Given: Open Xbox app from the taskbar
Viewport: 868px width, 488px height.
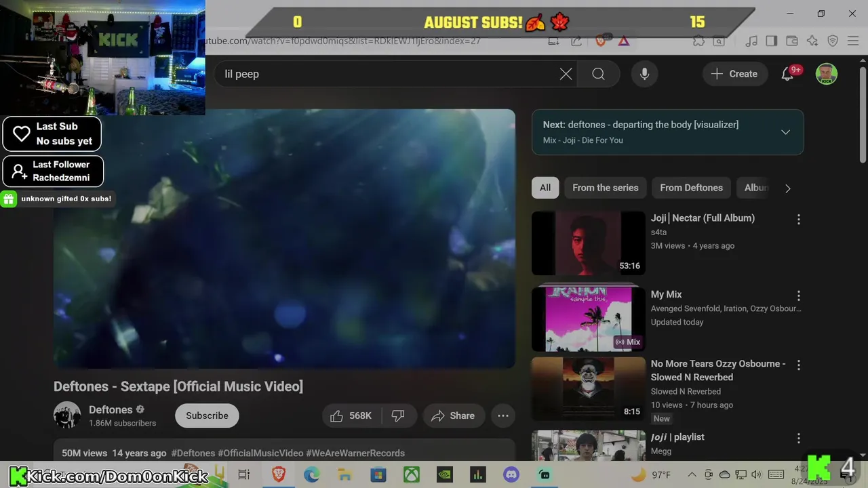Looking at the screenshot, I should (x=412, y=474).
